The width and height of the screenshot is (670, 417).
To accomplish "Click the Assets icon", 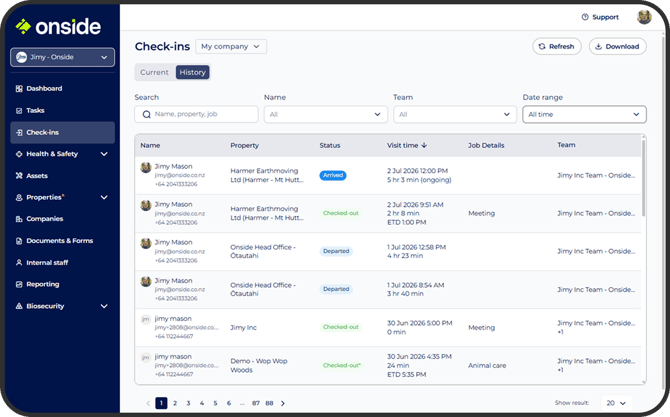I will [19, 176].
